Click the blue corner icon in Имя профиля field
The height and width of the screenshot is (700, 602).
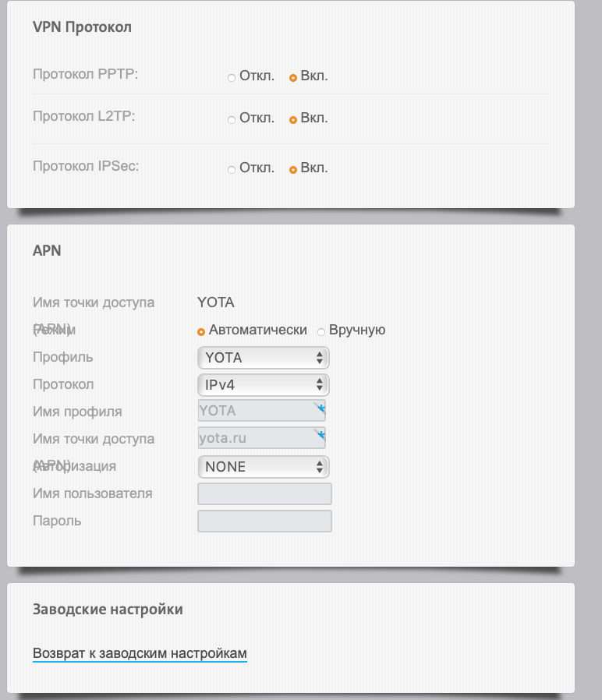tap(320, 407)
